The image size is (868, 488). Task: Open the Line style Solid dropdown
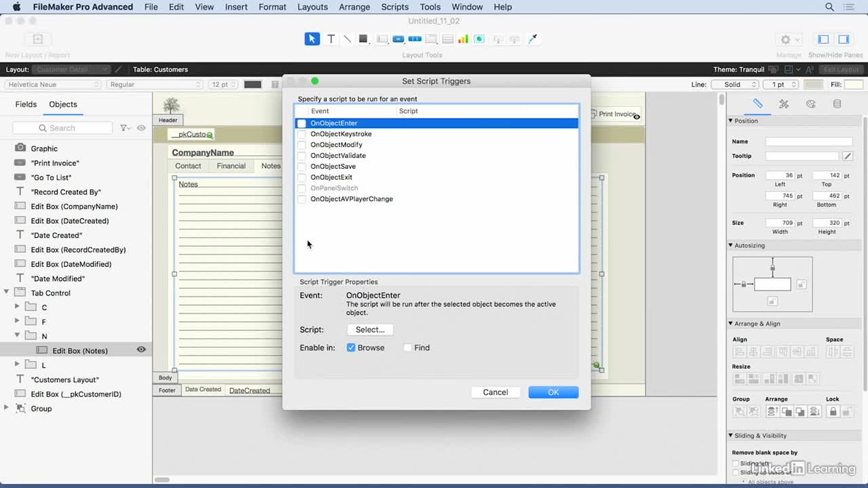[734, 85]
